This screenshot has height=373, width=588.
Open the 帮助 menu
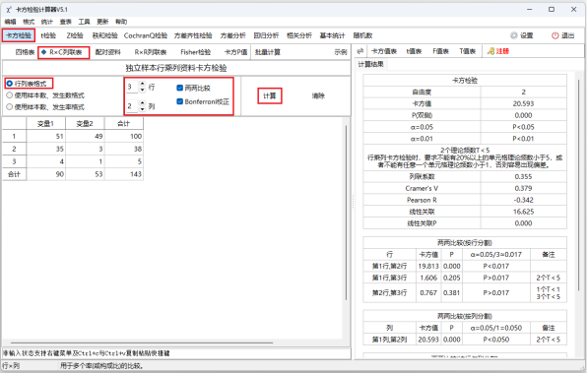pyautogui.click(x=121, y=22)
